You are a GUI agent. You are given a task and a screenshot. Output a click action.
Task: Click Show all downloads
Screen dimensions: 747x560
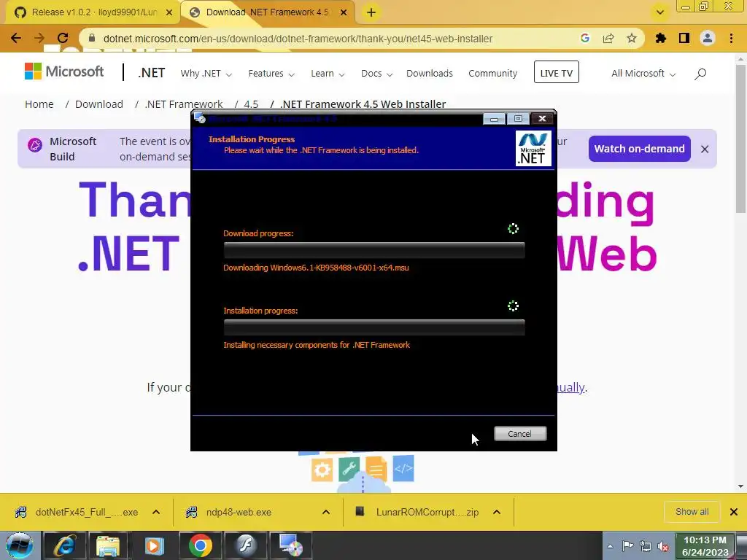point(692,512)
